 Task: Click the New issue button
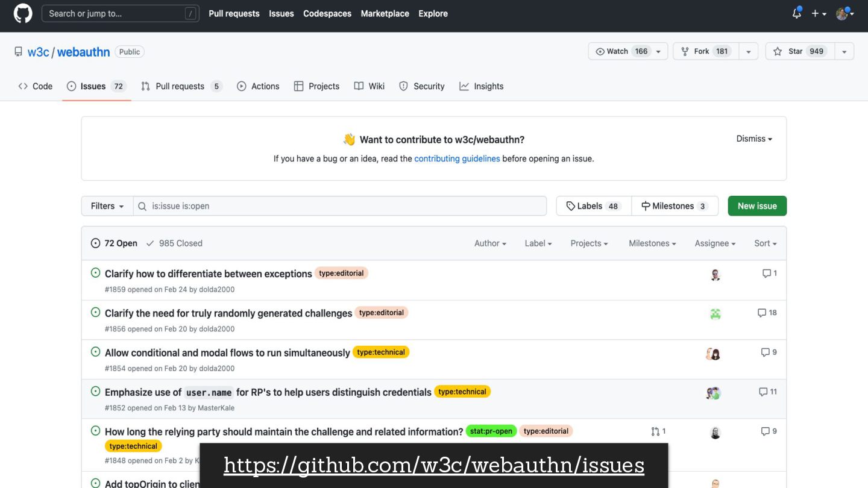click(x=757, y=206)
